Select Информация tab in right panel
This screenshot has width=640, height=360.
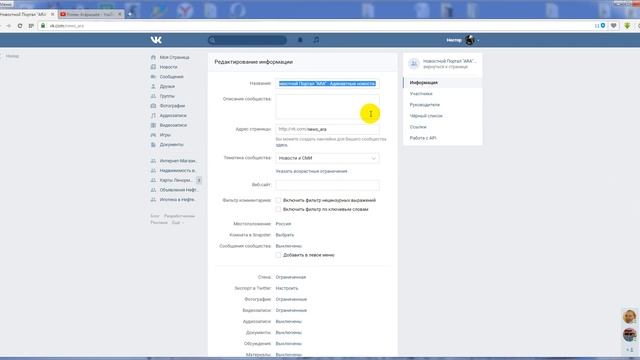(x=442, y=82)
